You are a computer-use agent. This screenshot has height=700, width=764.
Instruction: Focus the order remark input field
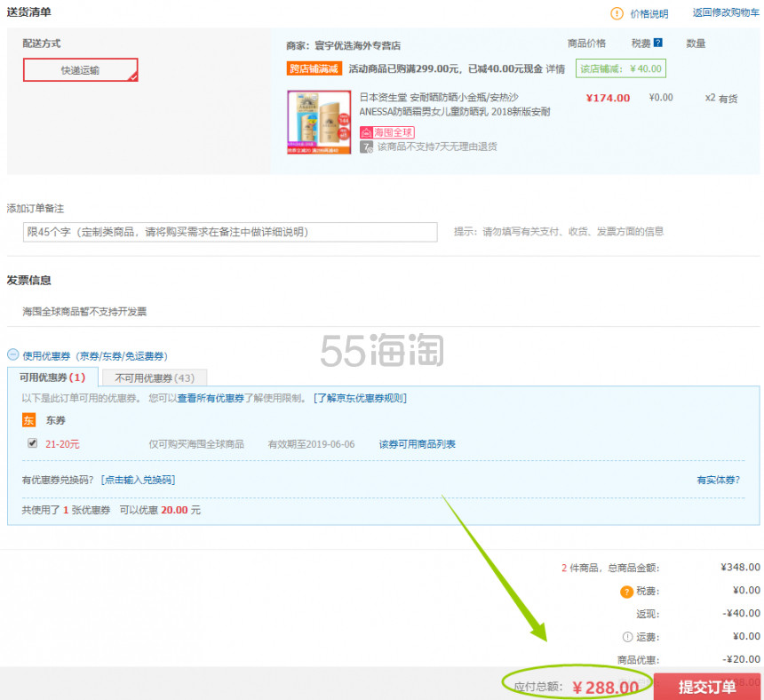pyautogui.click(x=230, y=232)
